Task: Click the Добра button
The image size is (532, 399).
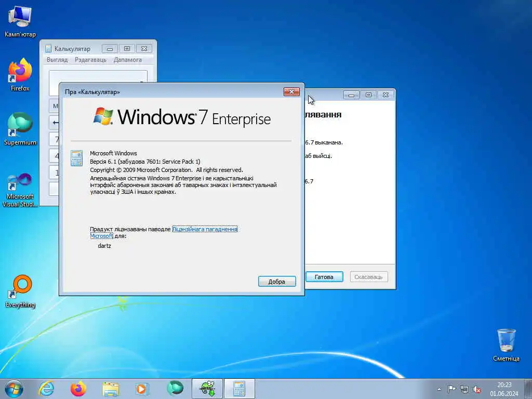Action: pos(277,281)
